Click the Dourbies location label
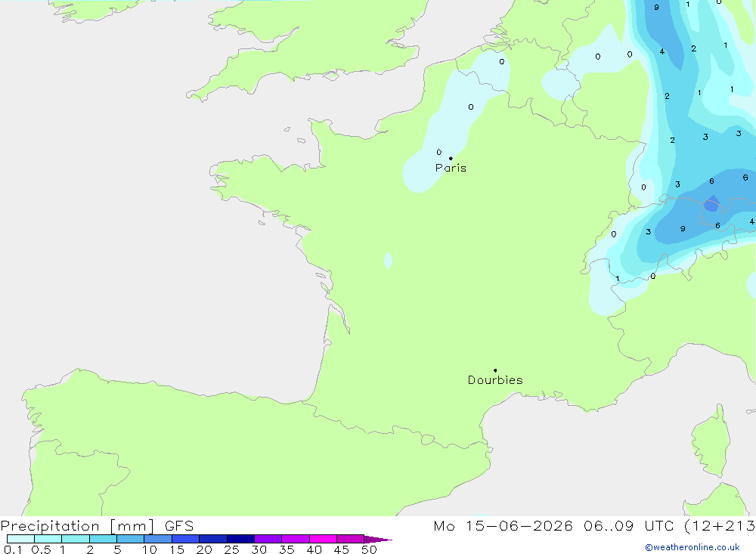Image resolution: width=756 pixels, height=554 pixels. click(495, 380)
